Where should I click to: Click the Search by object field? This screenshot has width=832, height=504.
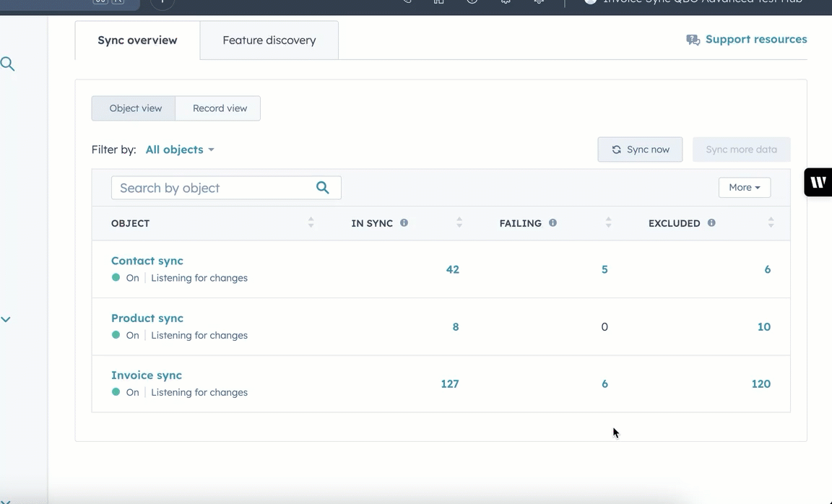[x=226, y=188]
